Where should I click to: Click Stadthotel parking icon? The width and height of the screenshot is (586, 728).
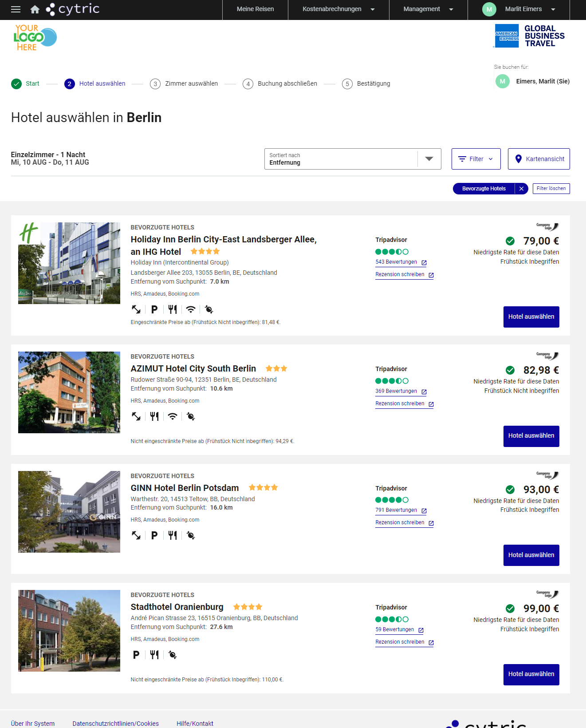click(136, 655)
